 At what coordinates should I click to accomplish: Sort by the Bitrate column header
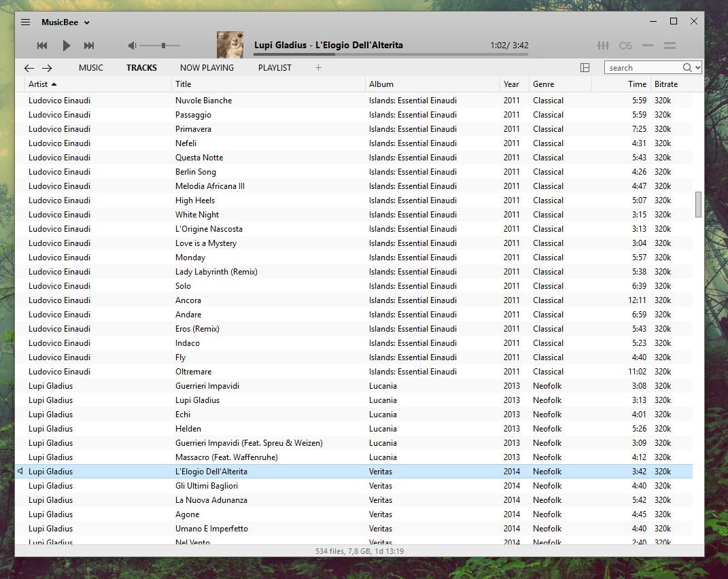(x=672, y=84)
